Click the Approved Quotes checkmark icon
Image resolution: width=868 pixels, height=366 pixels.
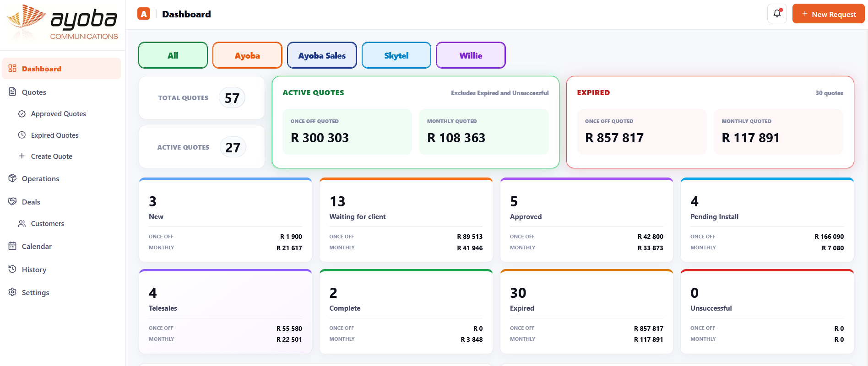(22, 114)
